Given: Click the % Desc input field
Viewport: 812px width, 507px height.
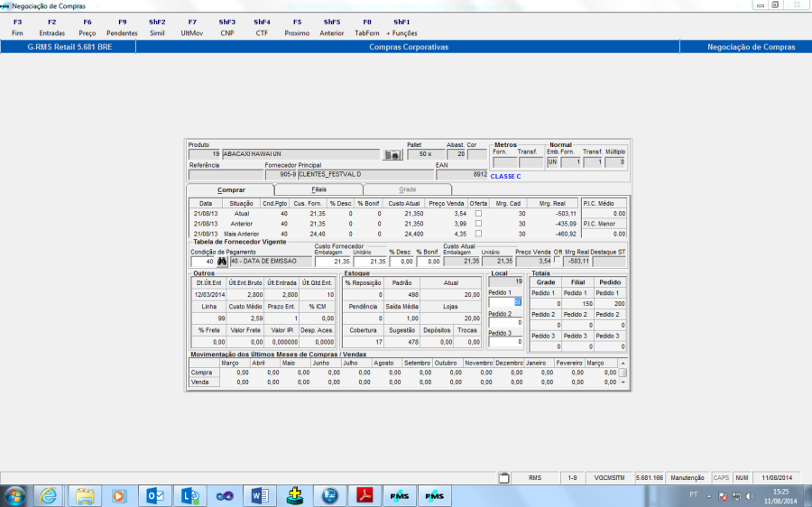Looking at the screenshot, I should 401,262.
